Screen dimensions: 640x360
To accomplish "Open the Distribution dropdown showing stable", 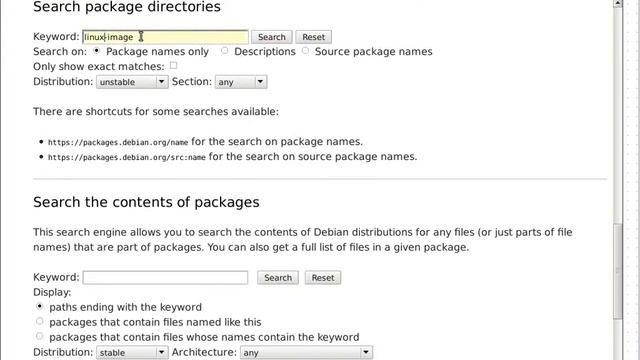I will coord(132,352).
